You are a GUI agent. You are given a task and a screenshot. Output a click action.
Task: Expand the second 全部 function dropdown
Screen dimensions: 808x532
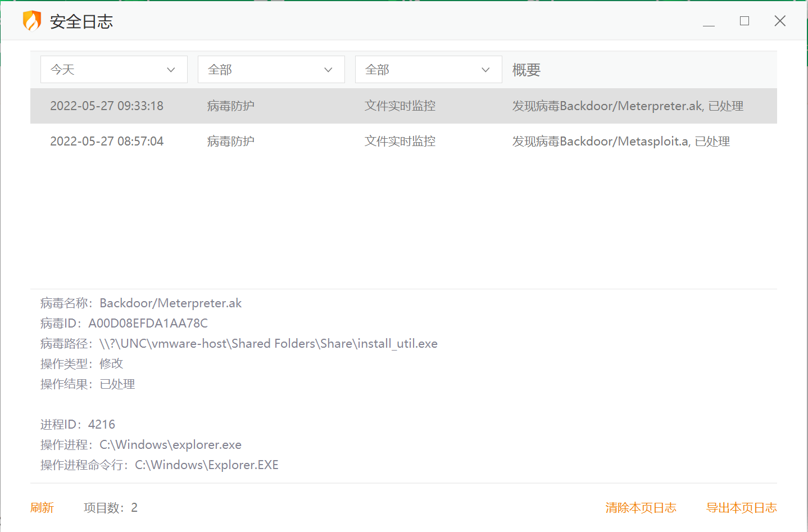[428, 70]
